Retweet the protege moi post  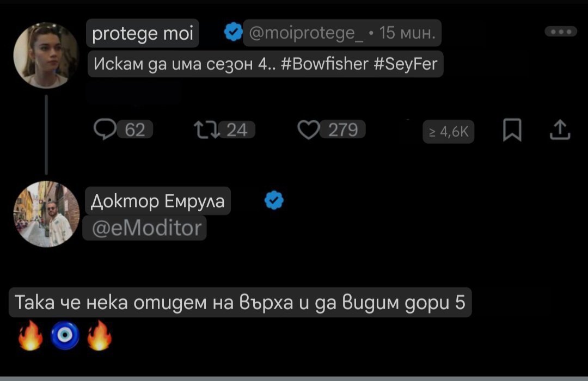point(207,130)
